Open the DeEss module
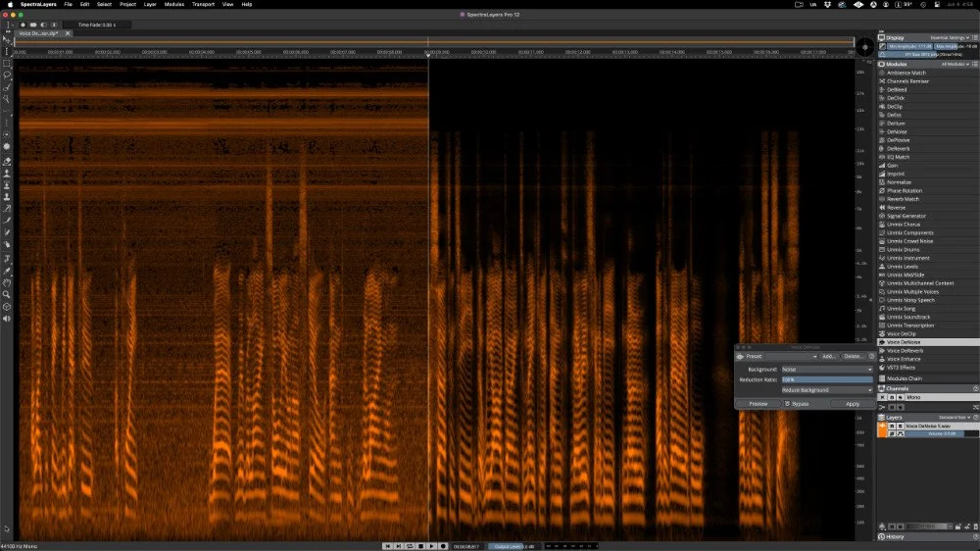 click(894, 115)
